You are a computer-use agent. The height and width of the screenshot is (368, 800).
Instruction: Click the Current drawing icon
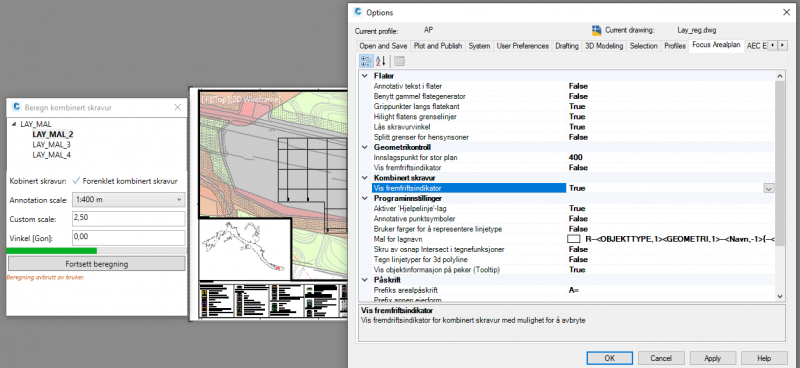pyautogui.click(x=596, y=30)
